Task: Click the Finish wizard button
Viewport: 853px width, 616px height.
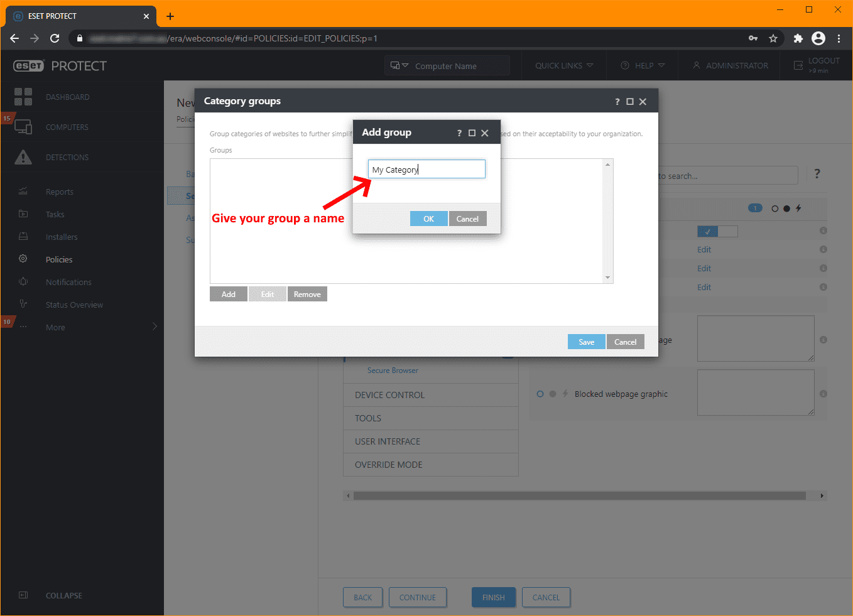Action: [x=494, y=597]
